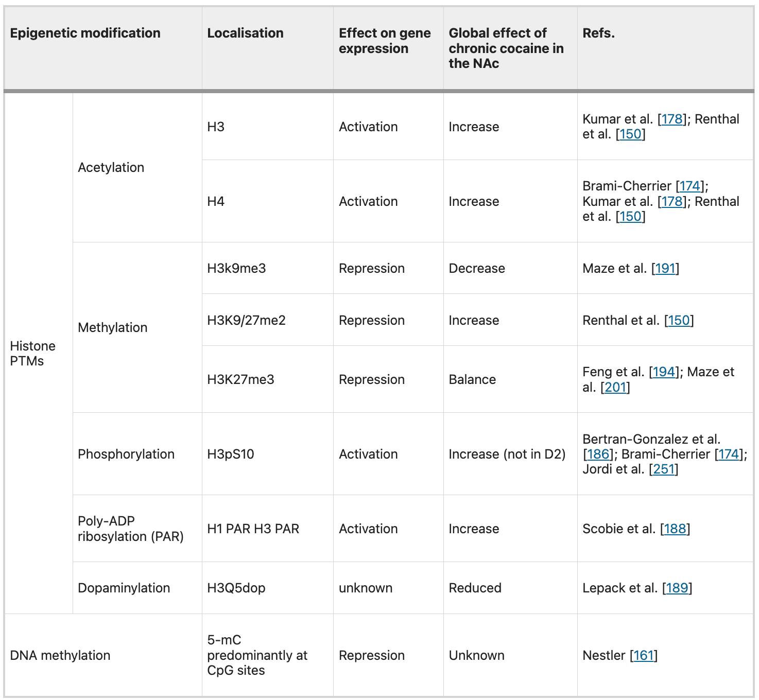Open reference 174 in the Phosphorylation row
This screenshot has height=700, width=759.
(x=729, y=454)
